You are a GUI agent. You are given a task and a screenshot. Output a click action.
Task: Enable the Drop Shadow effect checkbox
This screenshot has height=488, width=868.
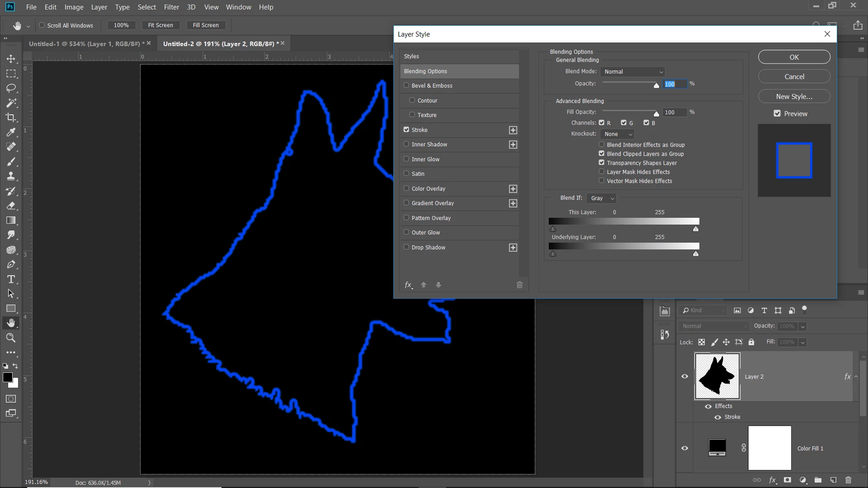click(406, 247)
